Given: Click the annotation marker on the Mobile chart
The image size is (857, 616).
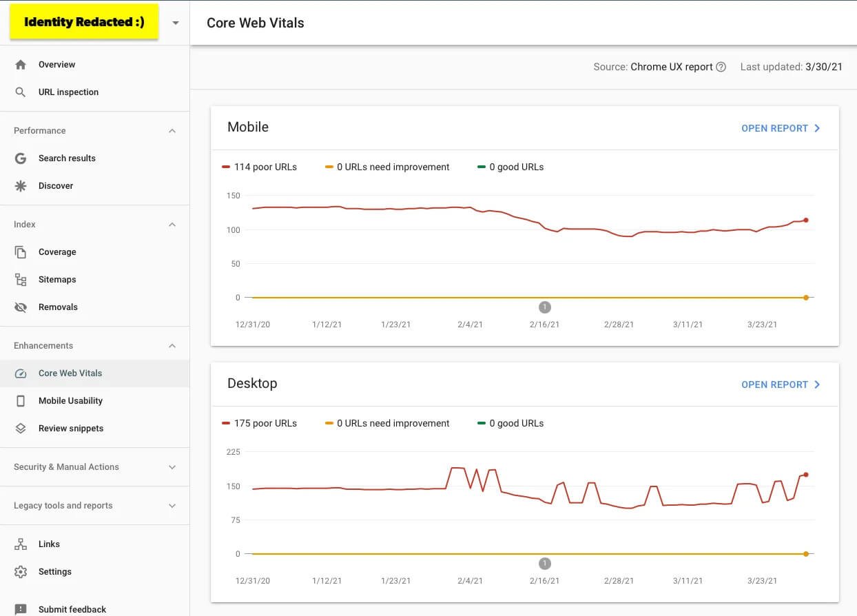Looking at the screenshot, I should tap(545, 307).
